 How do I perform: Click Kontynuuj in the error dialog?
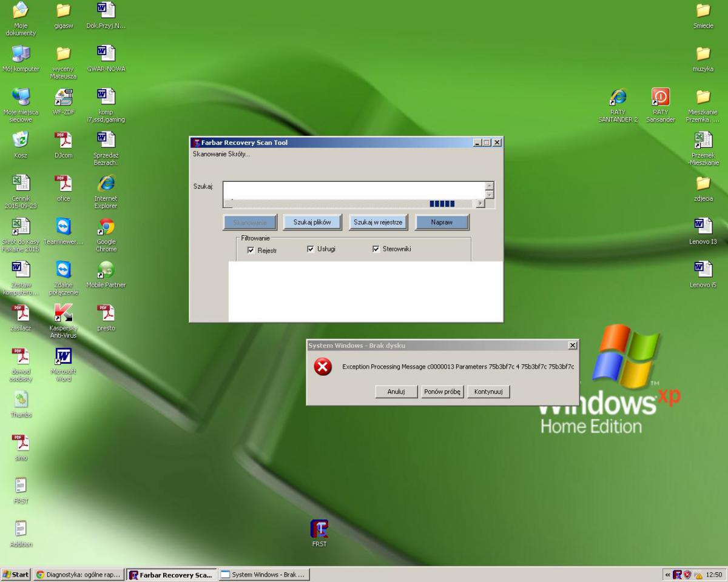489,392
